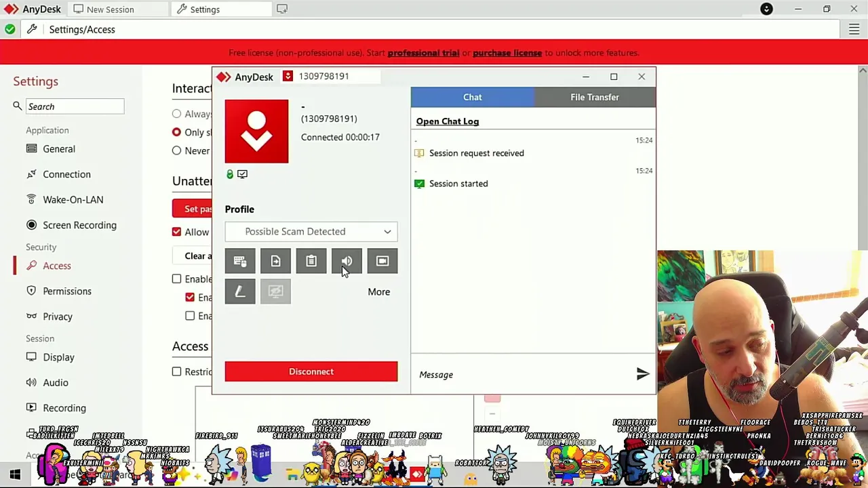
Task: Switch to the Chat tab
Action: tap(473, 97)
